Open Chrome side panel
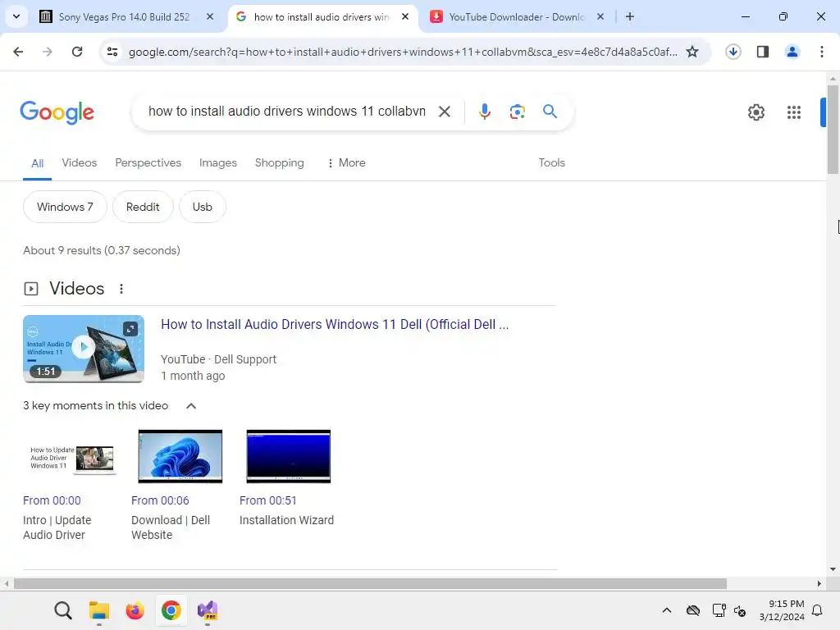Viewport: 840px width, 630px height. tap(763, 52)
